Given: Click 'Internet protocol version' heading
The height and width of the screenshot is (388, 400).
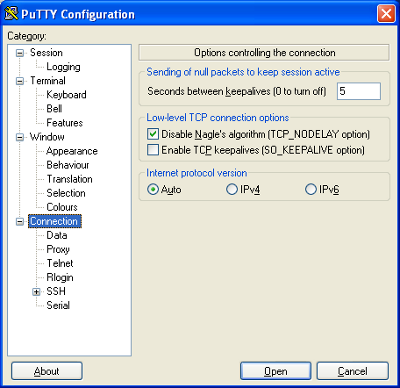Looking at the screenshot, I should [197, 173].
